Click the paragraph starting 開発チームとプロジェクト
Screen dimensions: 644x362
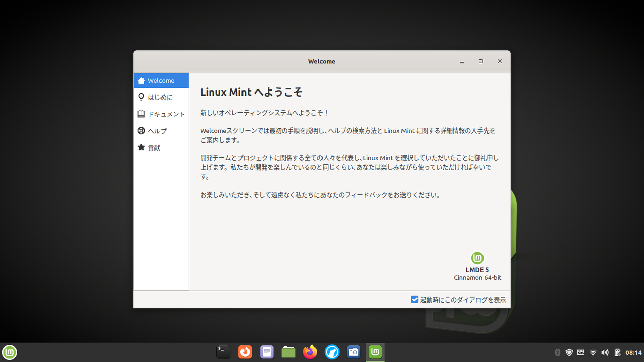tap(349, 167)
